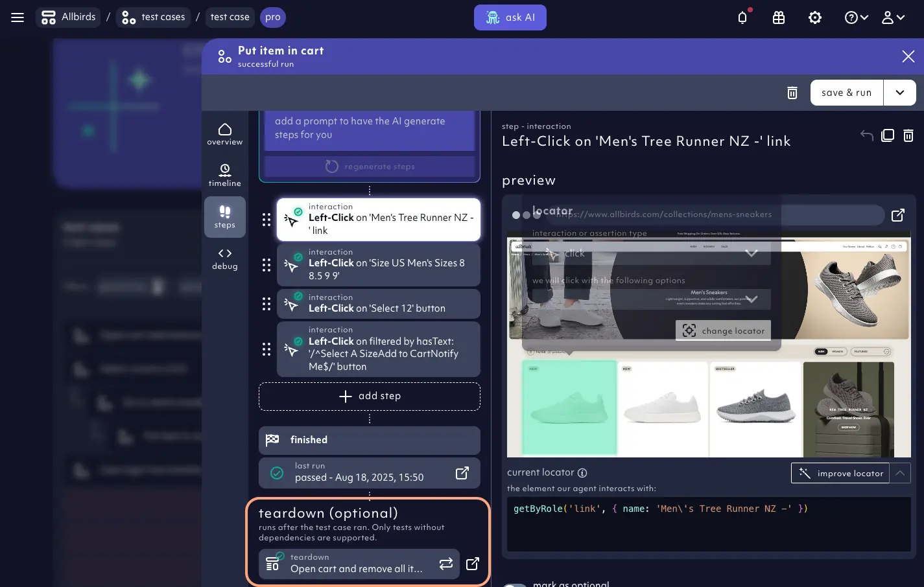Open the notifications bell
Screen dimensions: 924x587
(742, 17)
